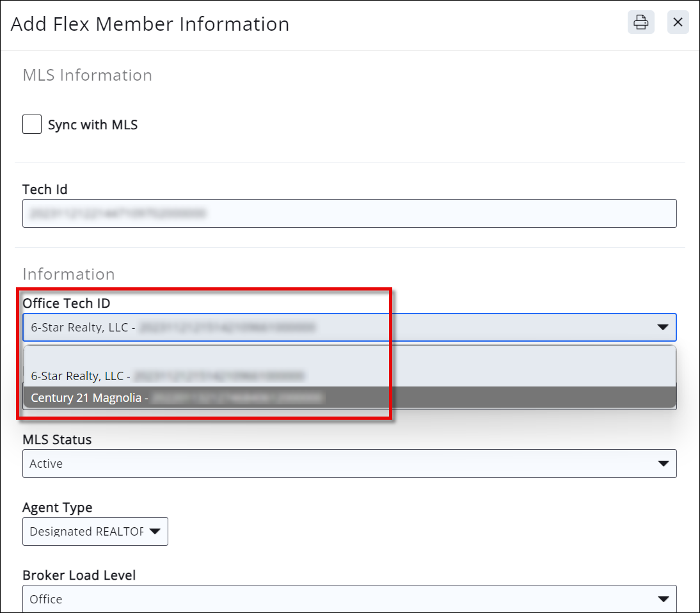The width and height of the screenshot is (700, 613).
Task: Open the Agent Type dropdown
Action: tap(86, 531)
